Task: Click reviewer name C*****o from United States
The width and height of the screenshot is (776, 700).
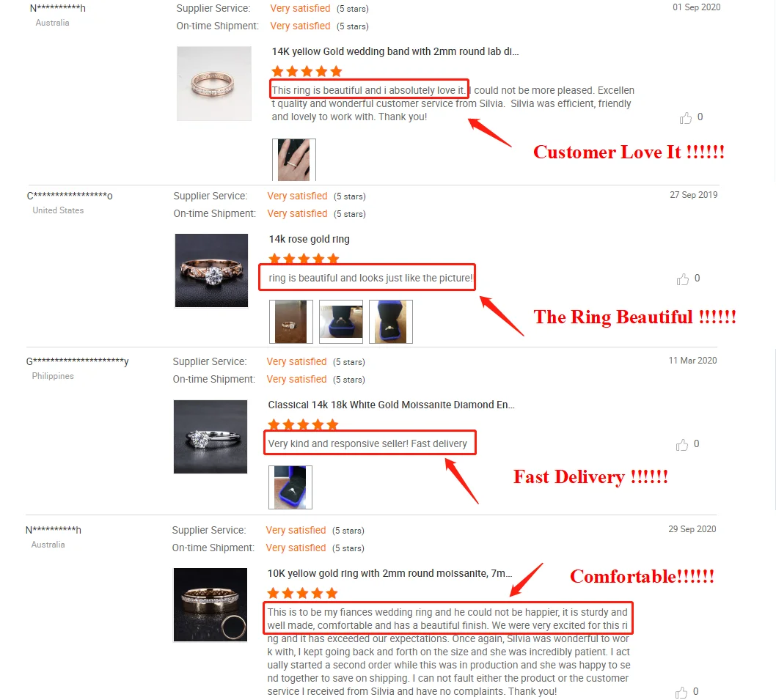Action: 70,196
